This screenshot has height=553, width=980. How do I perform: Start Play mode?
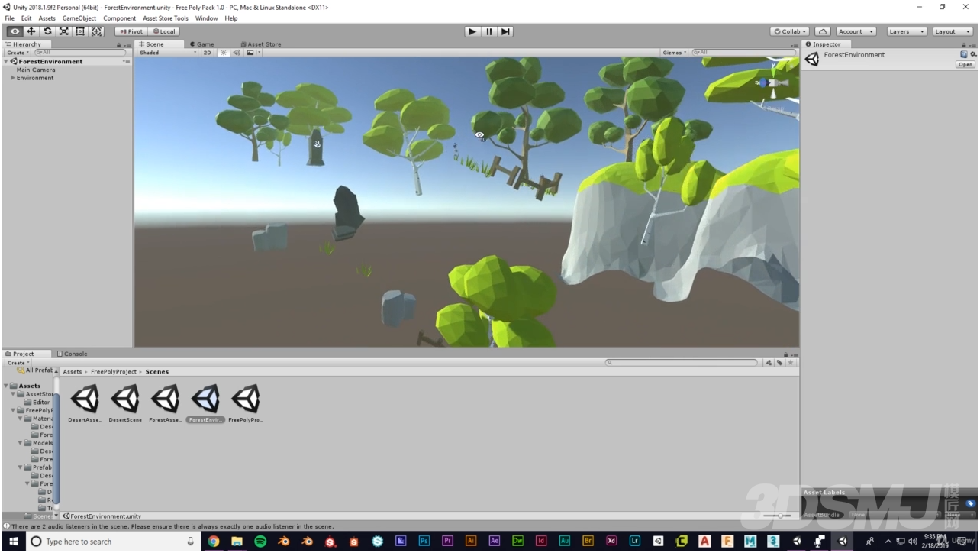472,31
